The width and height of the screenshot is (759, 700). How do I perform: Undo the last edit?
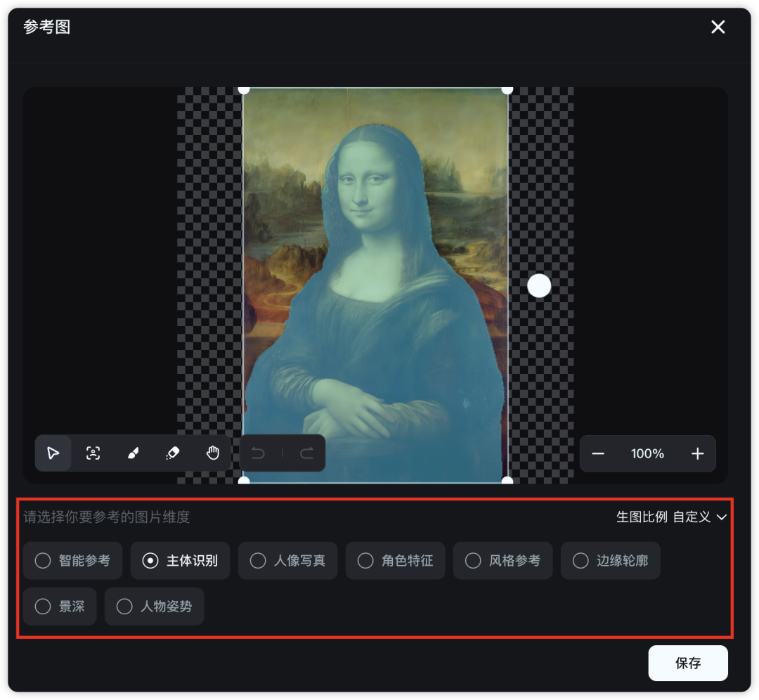(x=258, y=453)
